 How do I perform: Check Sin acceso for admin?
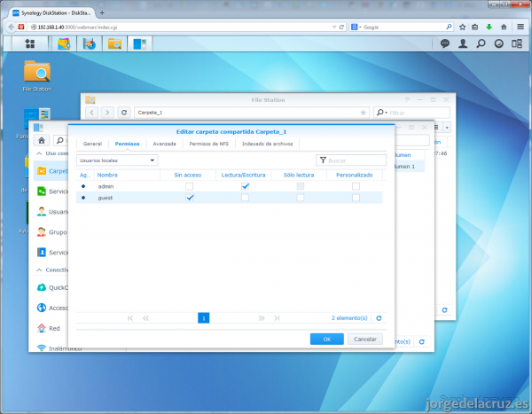pyautogui.click(x=190, y=186)
